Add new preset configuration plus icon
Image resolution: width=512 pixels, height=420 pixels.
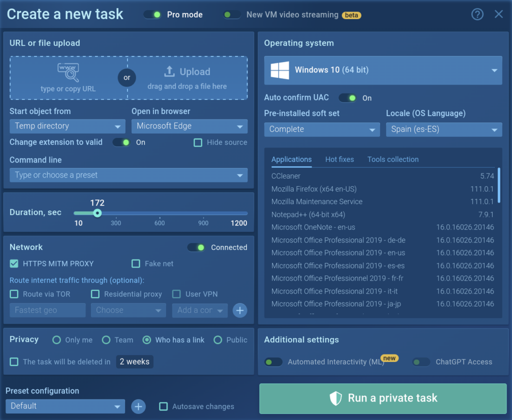tap(138, 406)
